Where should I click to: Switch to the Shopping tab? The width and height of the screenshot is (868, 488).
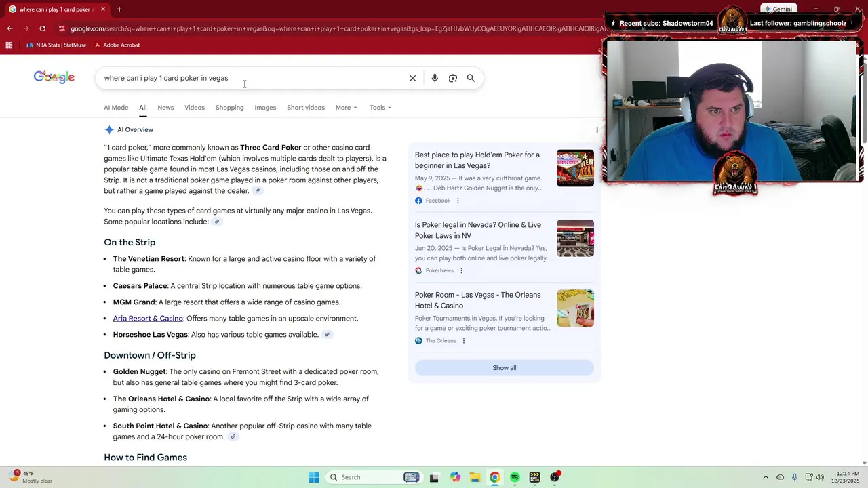229,108
